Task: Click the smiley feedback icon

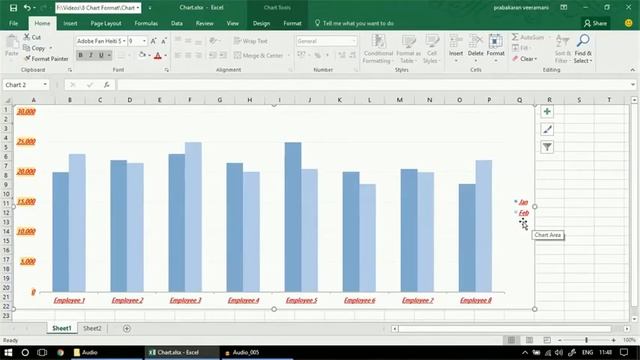Action: click(629, 23)
